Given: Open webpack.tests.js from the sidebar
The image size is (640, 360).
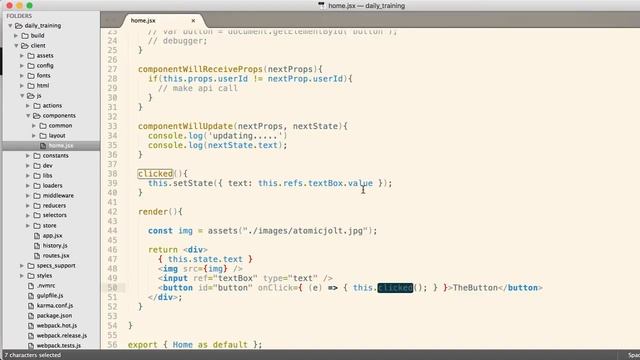Looking at the screenshot, I should click(58, 345).
